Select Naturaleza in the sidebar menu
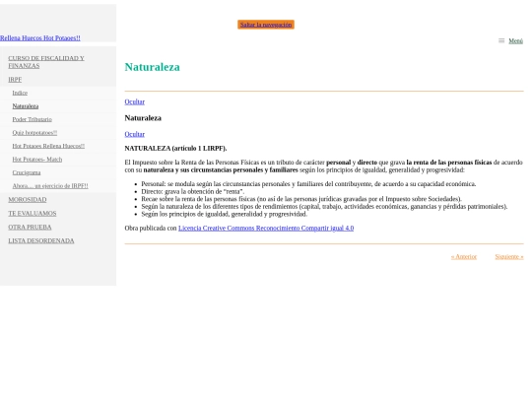Image resolution: width=532 pixels, height=399 pixels. (26, 106)
